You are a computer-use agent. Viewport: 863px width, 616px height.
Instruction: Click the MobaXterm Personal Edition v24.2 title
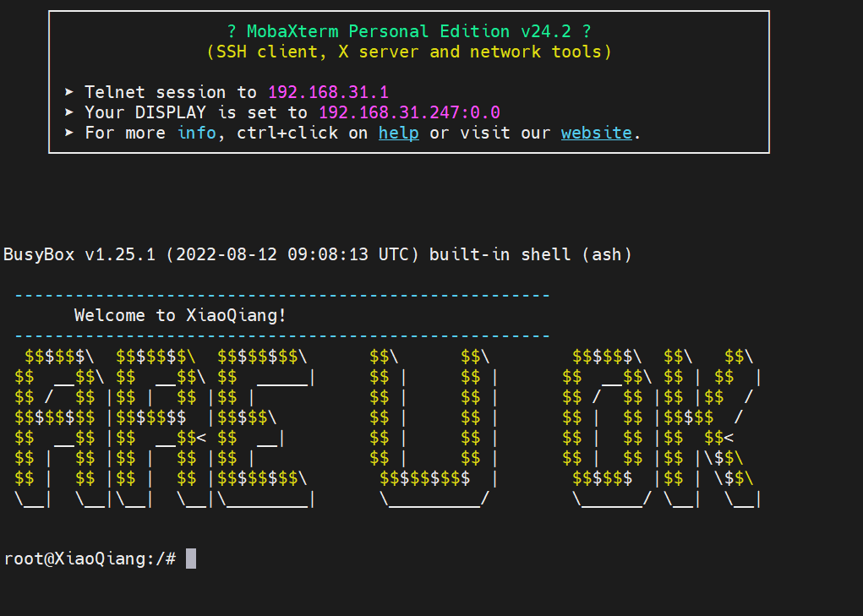[409, 31]
